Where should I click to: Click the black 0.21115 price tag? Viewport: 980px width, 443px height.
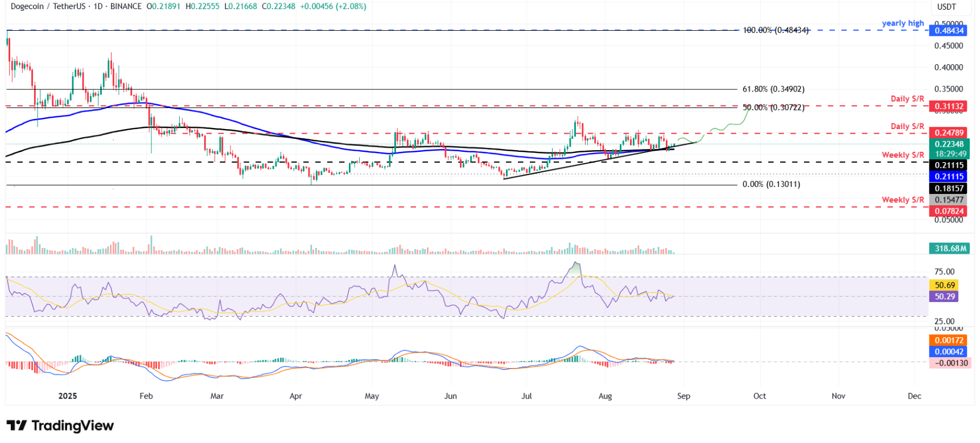[948, 165]
